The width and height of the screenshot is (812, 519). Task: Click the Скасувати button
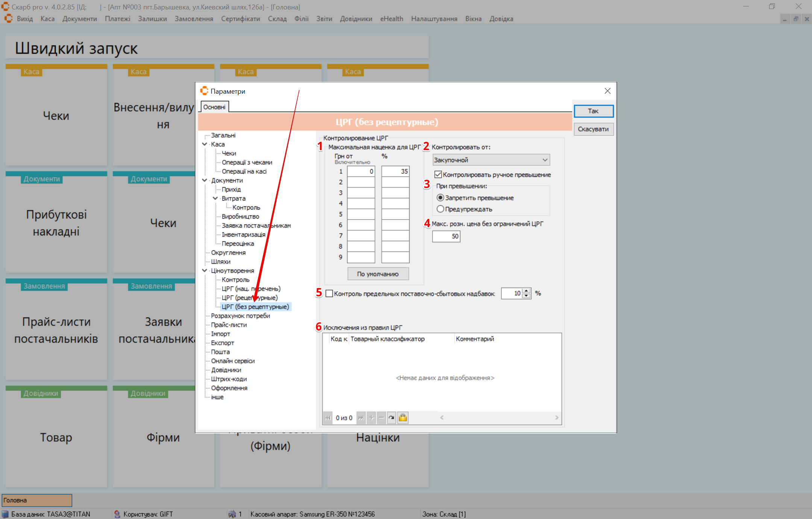coord(593,129)
